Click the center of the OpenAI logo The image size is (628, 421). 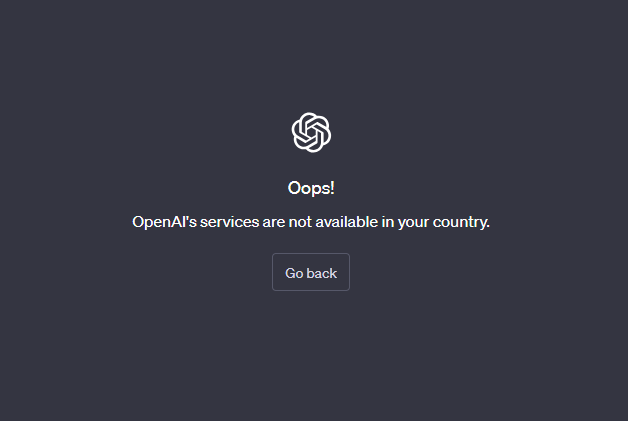click(x=311, y=132)
